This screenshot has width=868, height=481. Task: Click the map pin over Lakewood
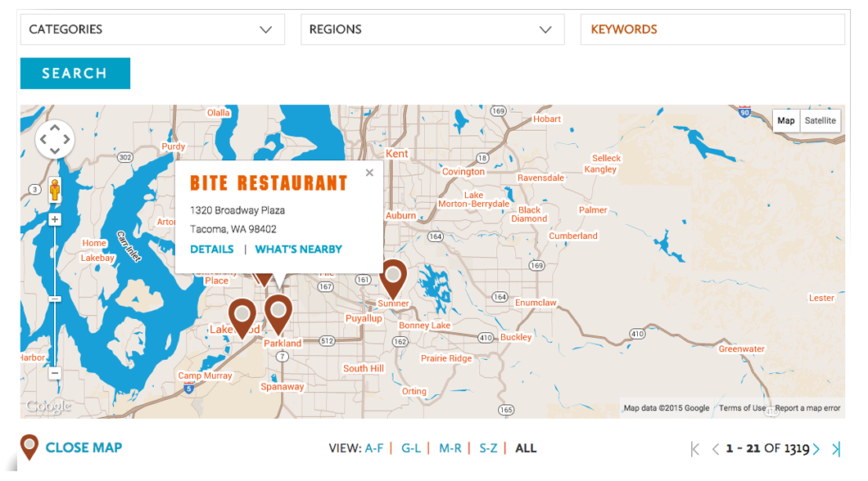pos(242,318)
